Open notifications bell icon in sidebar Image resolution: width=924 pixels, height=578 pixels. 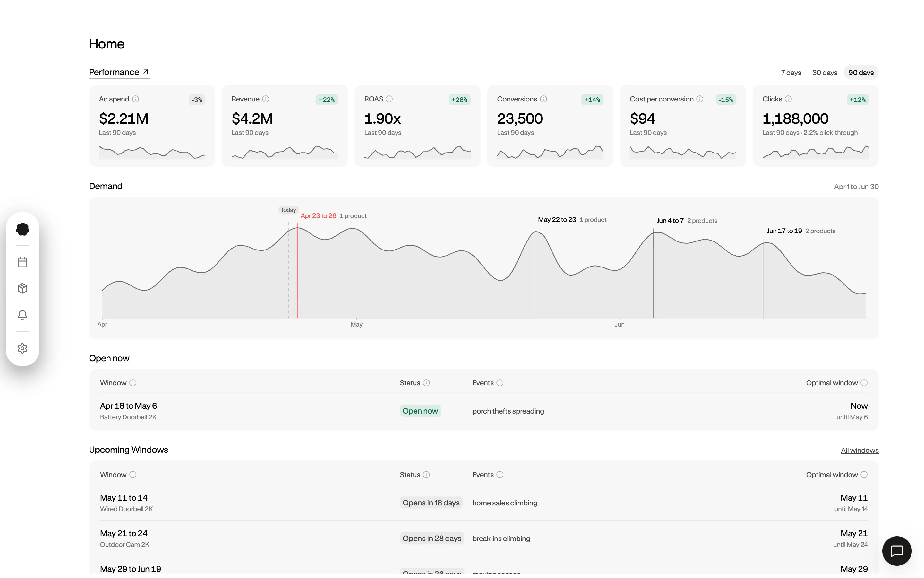pos(22,315)
